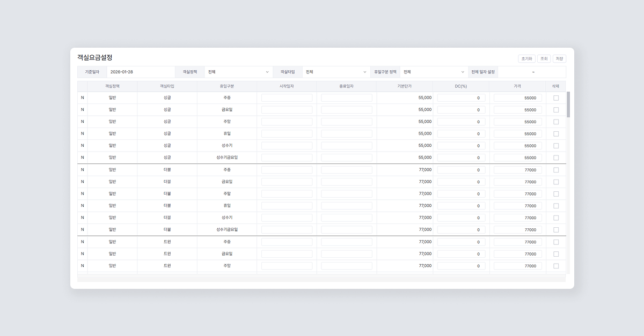This screenshot has width=644, height=336.
Task: Click the 종료일자 field in 더블 금요일 row
Action: (347, 182)
